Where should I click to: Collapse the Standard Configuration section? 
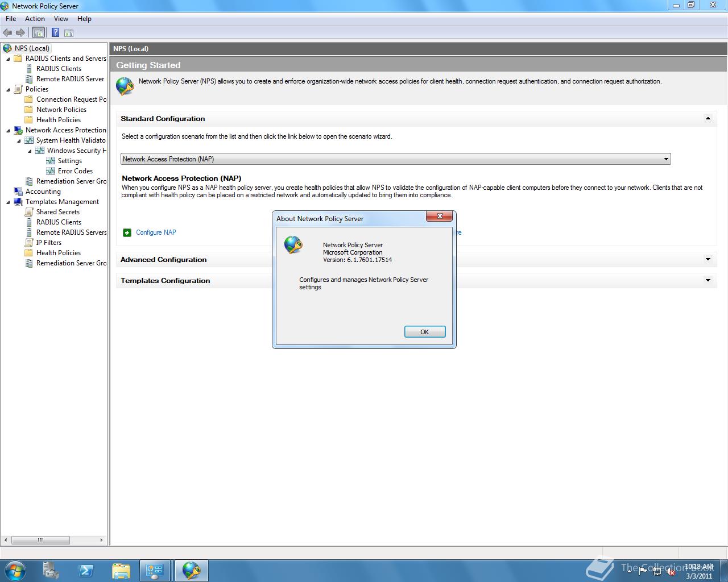point(708,119)
